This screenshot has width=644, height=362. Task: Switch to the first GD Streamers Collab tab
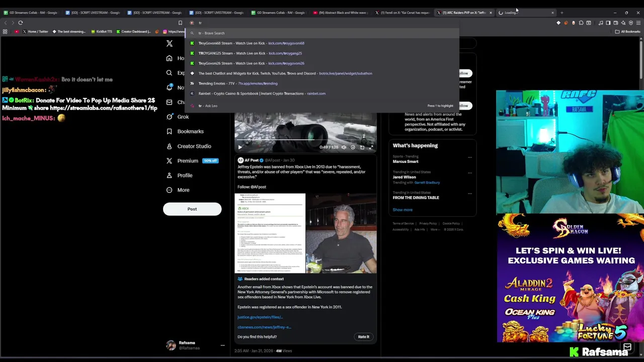pyautogui.click(x=31, y=13)
